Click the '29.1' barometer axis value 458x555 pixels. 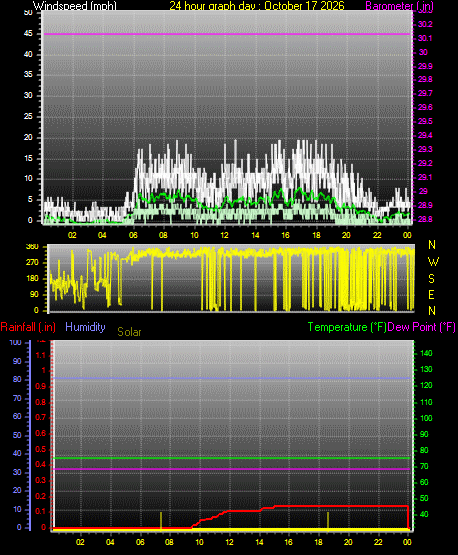click(425, 177)
